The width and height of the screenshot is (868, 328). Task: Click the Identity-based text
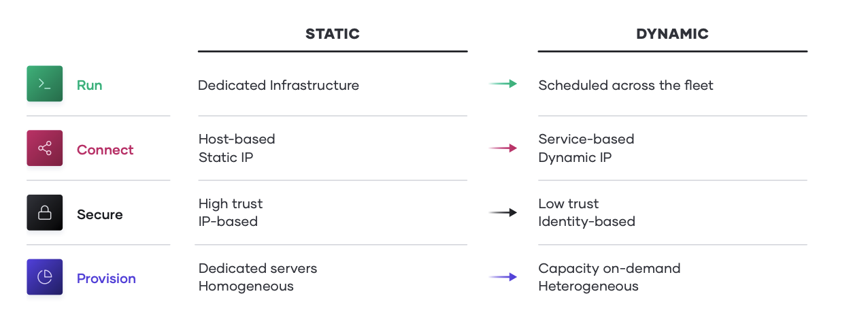point(586,221)
